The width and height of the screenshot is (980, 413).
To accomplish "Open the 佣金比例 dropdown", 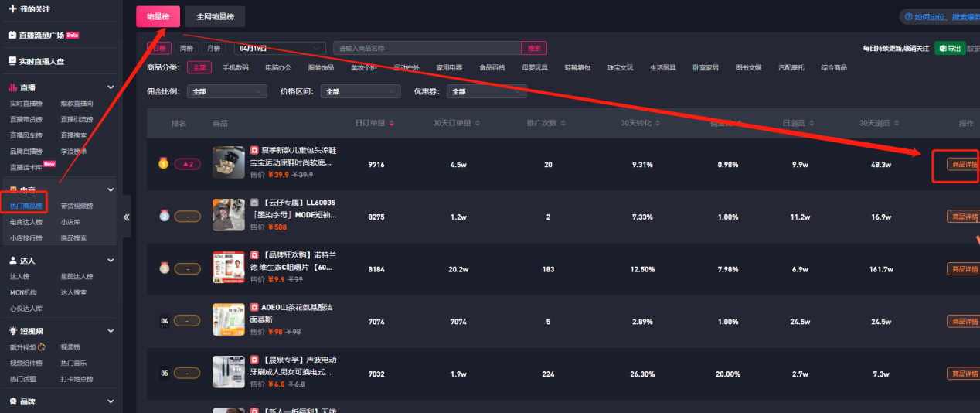I will coord(227,91).
